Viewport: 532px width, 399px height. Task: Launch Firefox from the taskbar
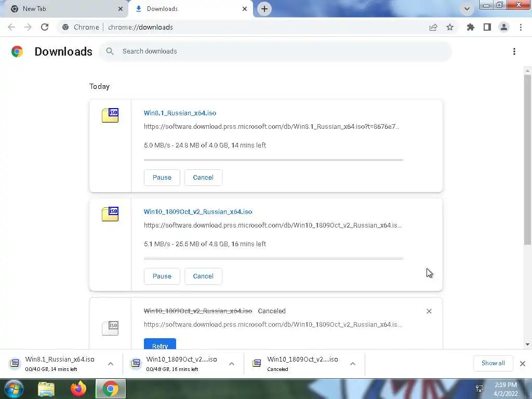[78, 389]
